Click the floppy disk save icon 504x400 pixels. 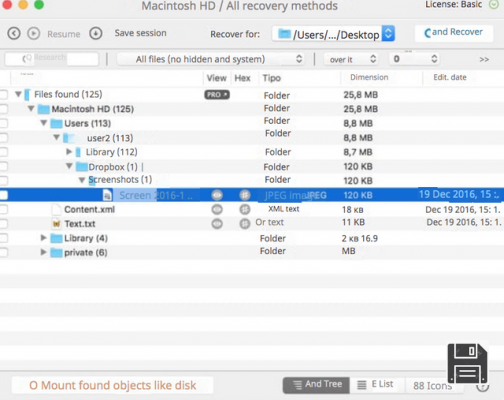(x=467, y=363)
